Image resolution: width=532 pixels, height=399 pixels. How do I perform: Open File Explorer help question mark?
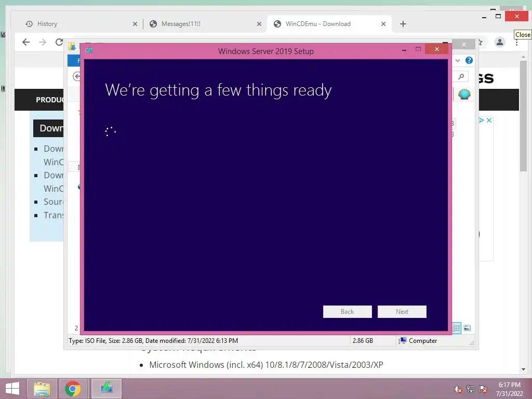point(469,60)
